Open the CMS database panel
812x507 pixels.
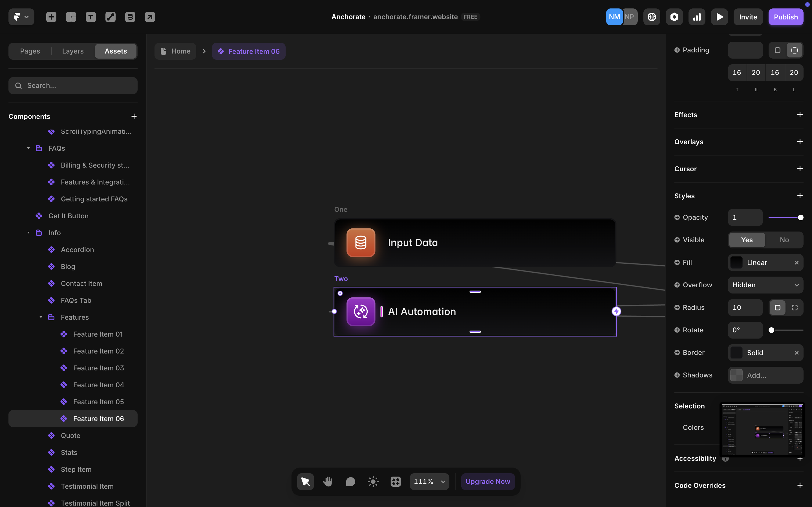click(130, 17)
